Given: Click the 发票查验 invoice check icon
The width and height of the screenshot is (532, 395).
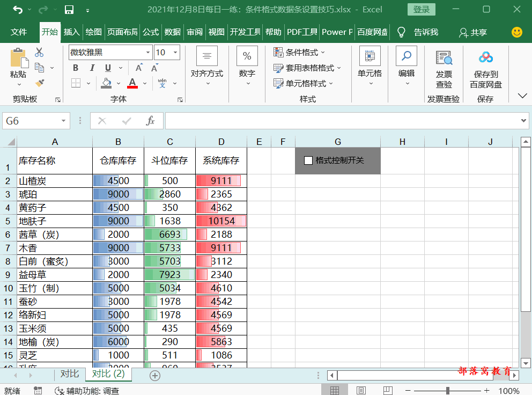Looking at the screenshot, I should [444, 58].
